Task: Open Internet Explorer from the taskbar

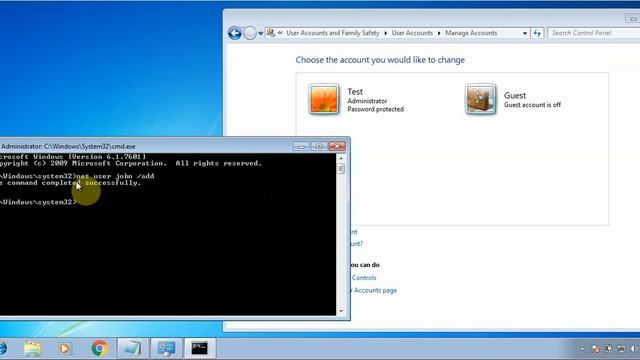Action: point(2,348)
